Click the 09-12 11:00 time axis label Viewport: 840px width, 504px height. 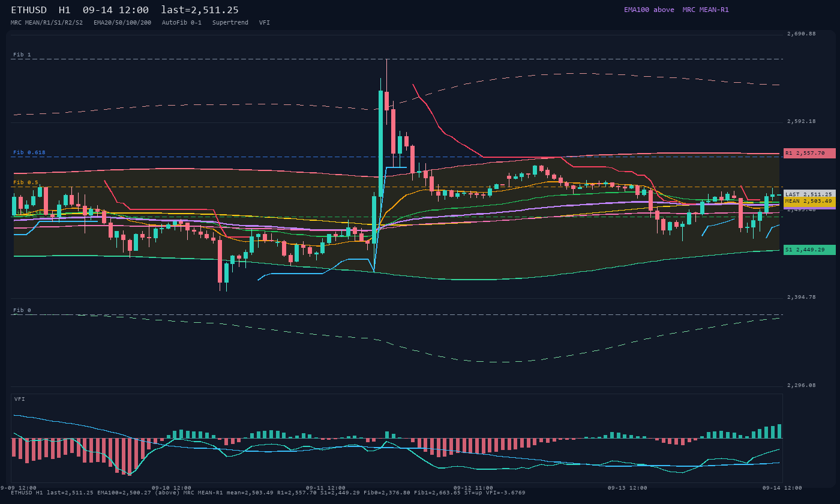(x=473, y=488)
